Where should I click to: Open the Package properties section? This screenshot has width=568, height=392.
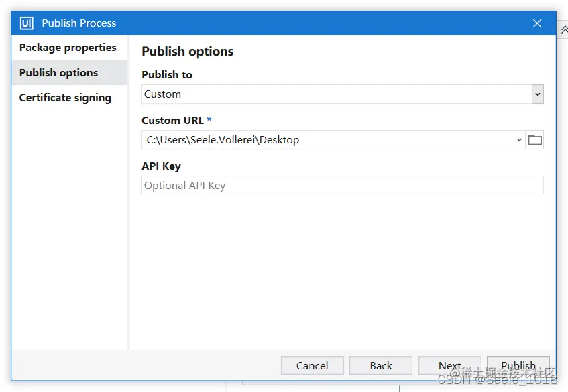coord(68,48)
